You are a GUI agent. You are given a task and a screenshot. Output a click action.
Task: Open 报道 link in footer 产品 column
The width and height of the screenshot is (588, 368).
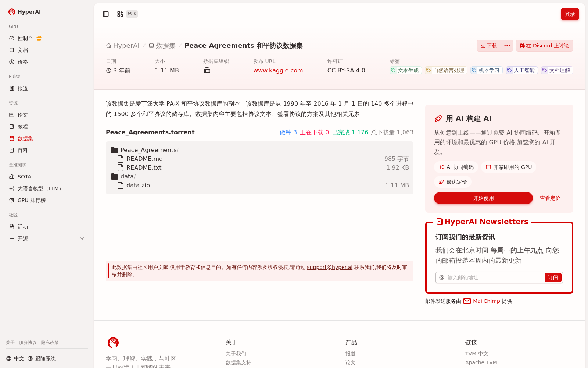point(351,354)
